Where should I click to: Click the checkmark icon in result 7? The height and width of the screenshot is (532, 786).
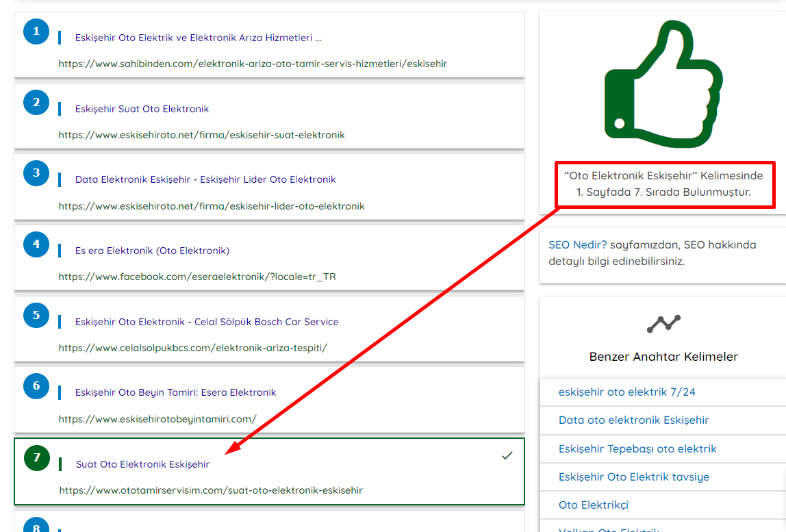pos(507,455)
